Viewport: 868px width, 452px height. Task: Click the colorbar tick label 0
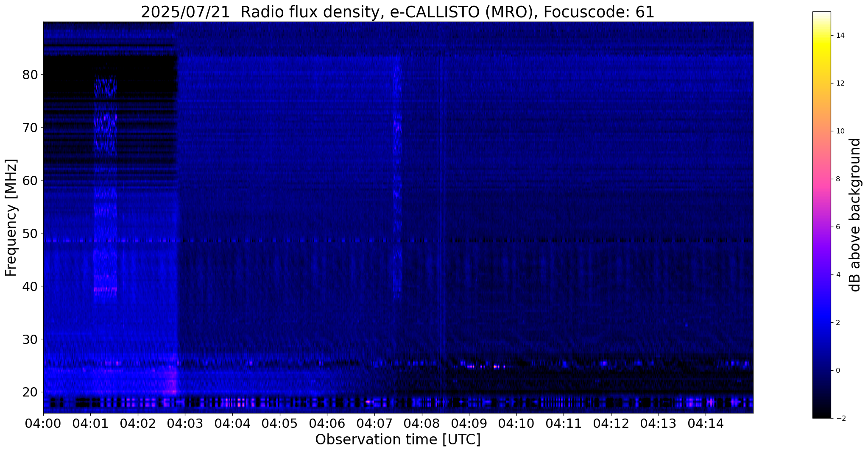click(837, 371)
